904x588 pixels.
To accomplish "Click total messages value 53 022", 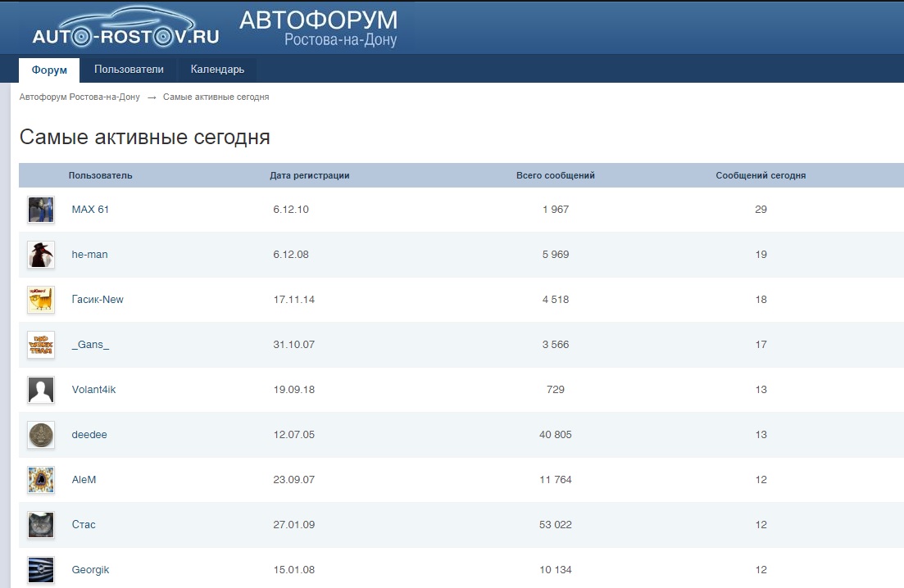I will pyautogui.click(x=556, y=525).
